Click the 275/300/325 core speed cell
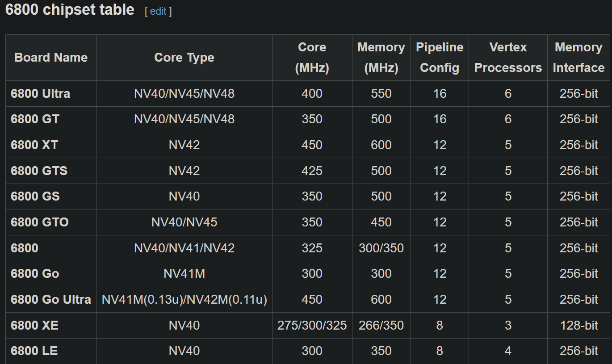 click(312, 326)
